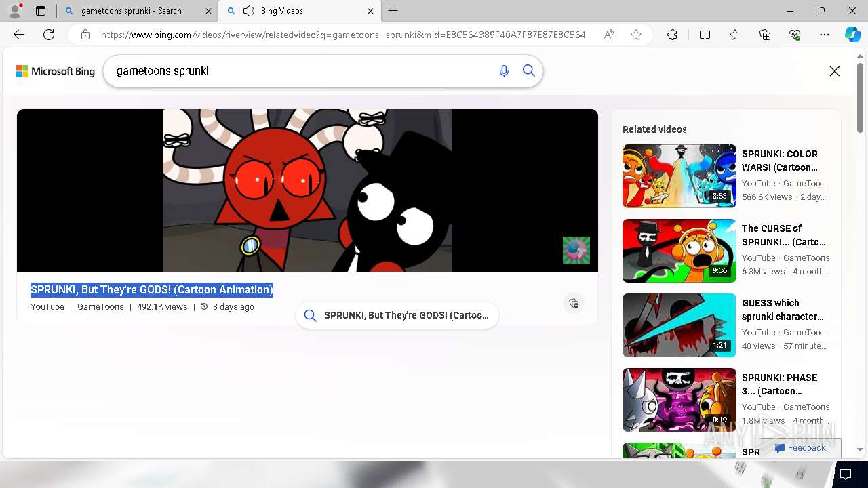This screenshot has width=868, height=488.
Task: Open SPRUNKI: COLOR WARS thumbnail
Action: pos(679,176)
